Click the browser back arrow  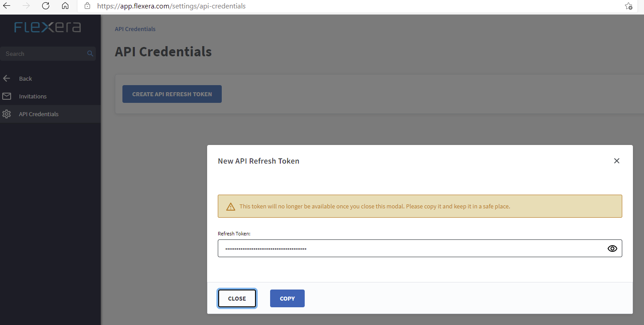click(x=7, y=6)
